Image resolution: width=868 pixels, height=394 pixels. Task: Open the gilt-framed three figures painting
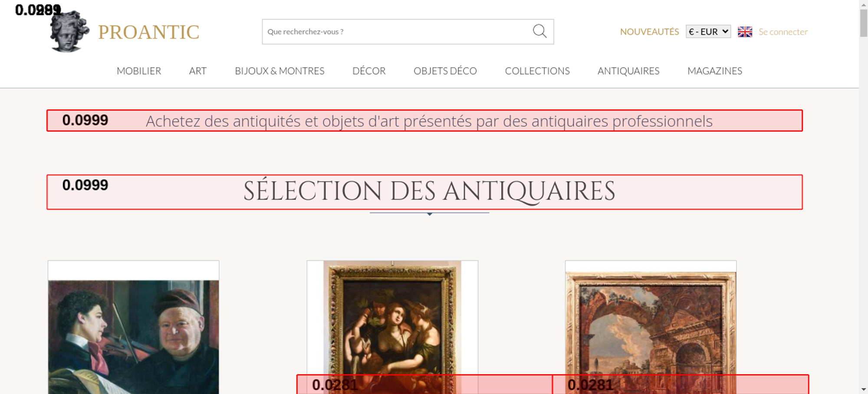pyautogui.click(x=392, y=327)
